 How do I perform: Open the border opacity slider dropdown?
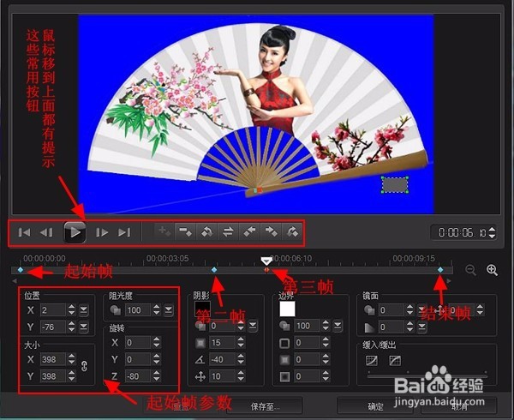coord(338,326)
